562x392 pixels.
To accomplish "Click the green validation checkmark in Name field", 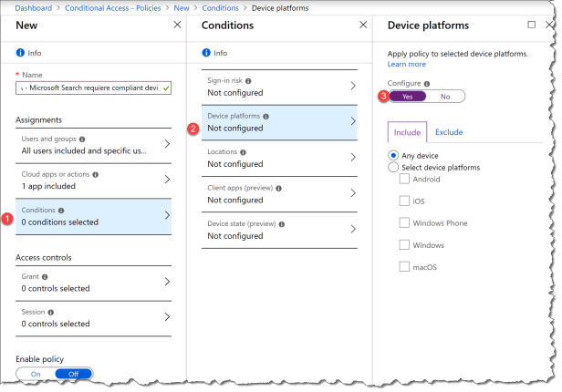I will pyautogui.click(x=166, y=88).
